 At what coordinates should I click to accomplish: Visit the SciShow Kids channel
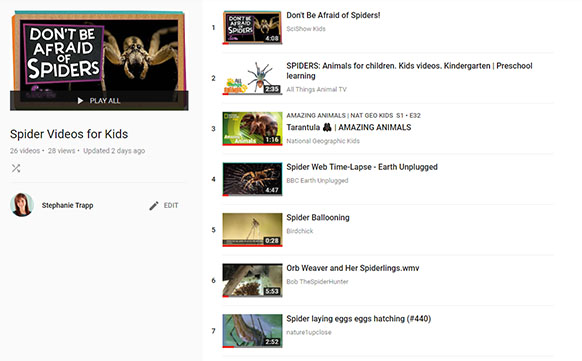point(306,29)
